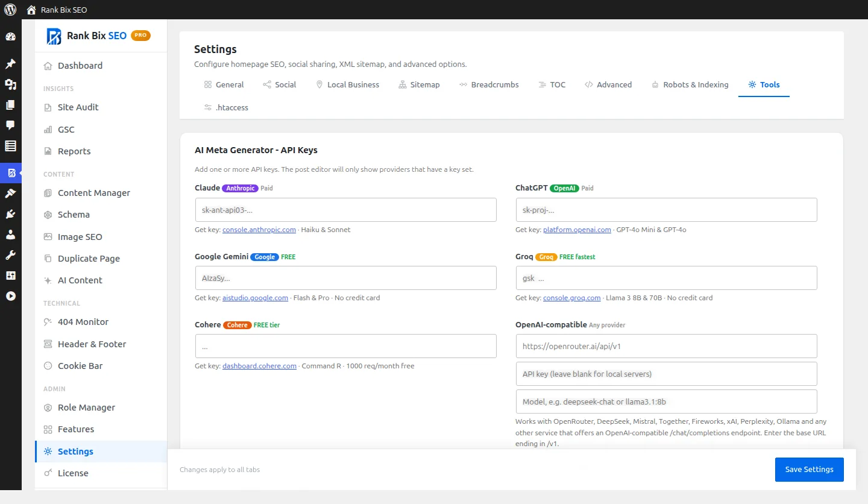This screenshot has width=868, height=504.
Task: Click the Model name field
Action: pyautogui.click(x=667, y=402)
